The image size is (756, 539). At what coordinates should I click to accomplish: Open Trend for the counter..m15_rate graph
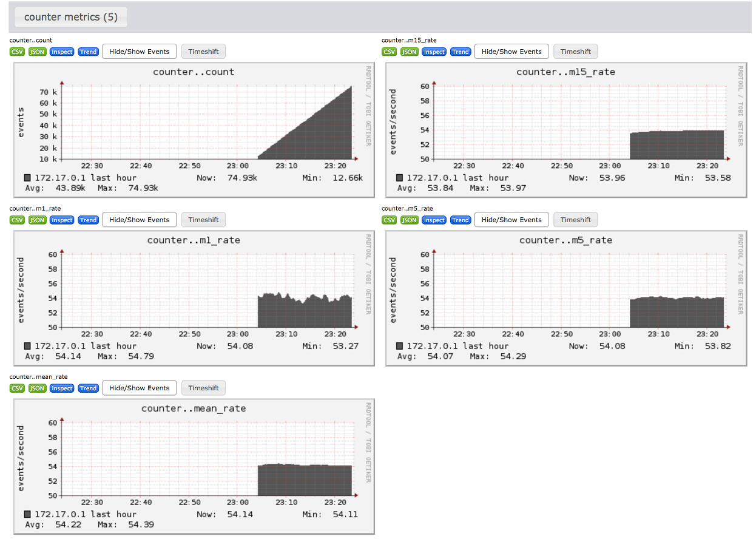[x=460, y=52]
